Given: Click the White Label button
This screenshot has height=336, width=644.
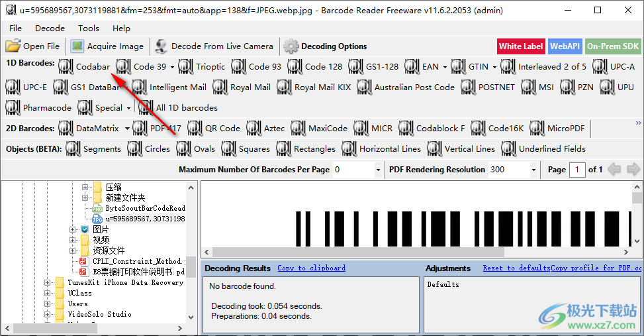Looking at the screenshot, I should click(x=521, y=46).
